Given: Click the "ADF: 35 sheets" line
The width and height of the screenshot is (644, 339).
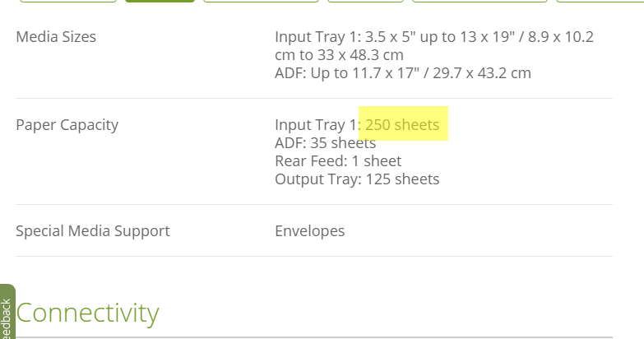Looking at the screenshot, I should (x=325, y=142).
